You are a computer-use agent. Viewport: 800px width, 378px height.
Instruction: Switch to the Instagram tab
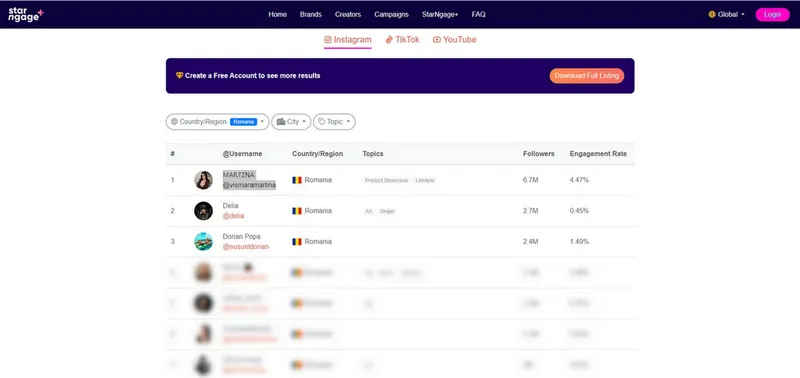tap(347, 40)
